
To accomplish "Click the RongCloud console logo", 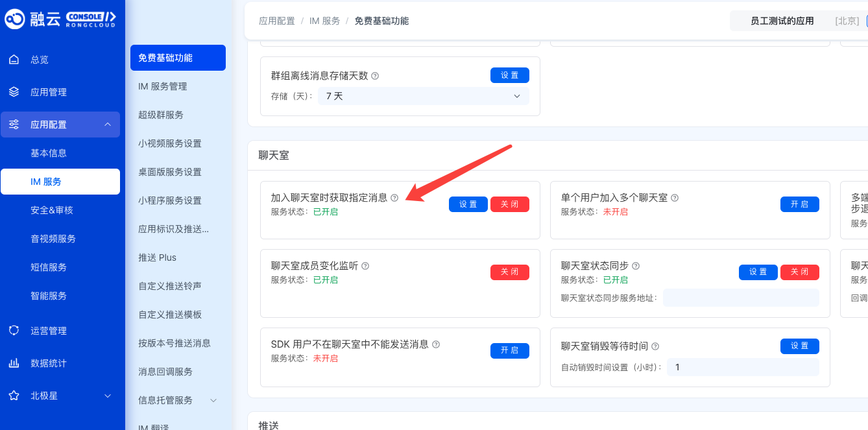I will pos(60,19).
